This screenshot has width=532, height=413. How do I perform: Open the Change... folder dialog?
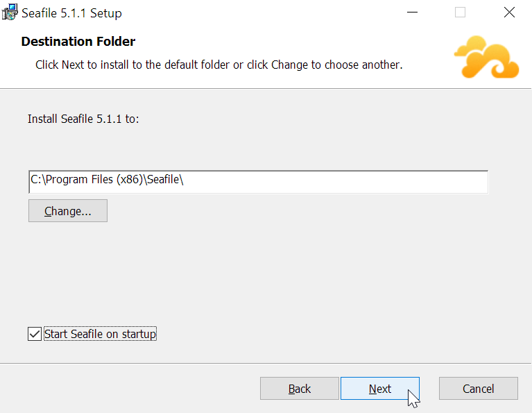click(68, 211)
